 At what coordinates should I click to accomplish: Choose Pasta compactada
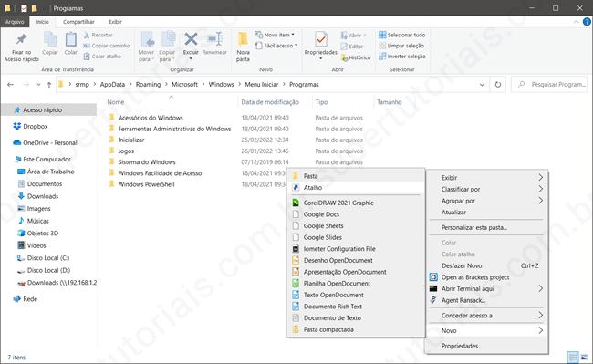(x=356, y=329)
